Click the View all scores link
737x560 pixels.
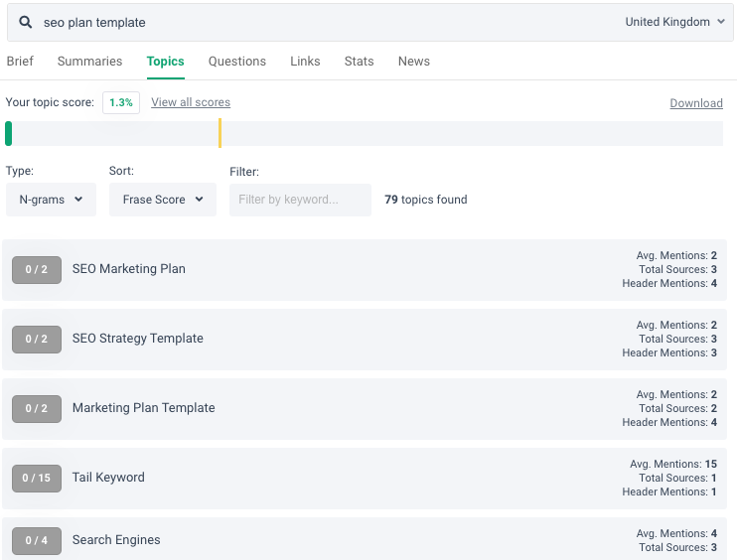click(191, 102)
